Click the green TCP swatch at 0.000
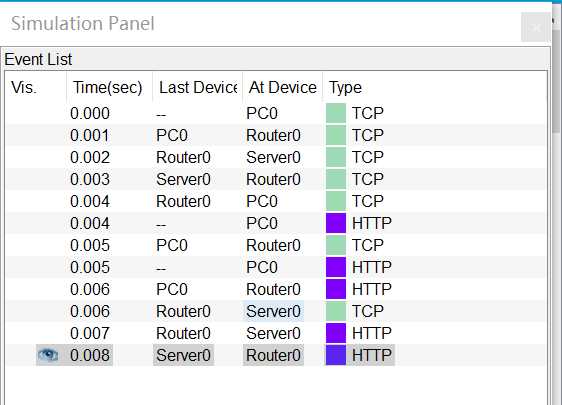 [x=336, y=113]
